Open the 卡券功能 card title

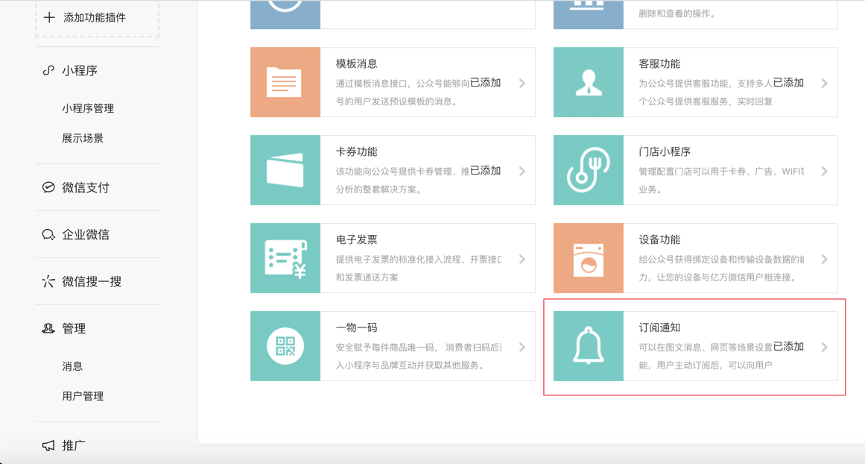coord(357,151)
